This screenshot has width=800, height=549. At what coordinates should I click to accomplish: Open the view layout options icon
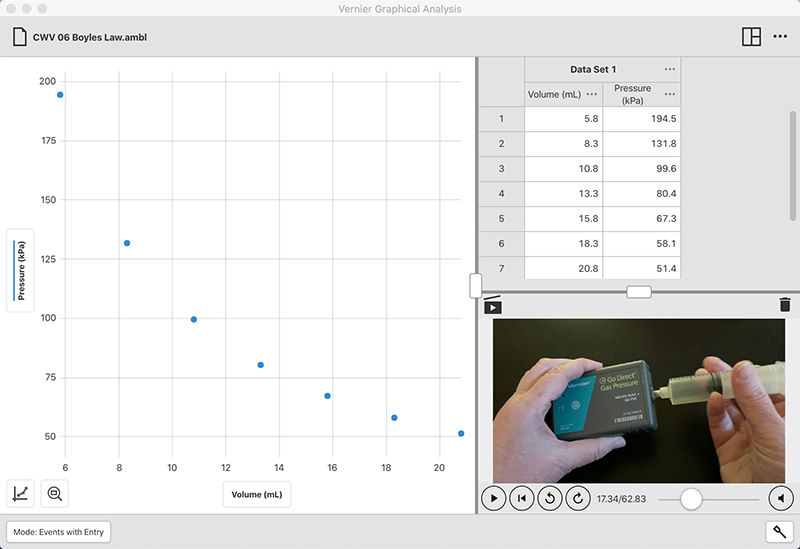pyautogui.click(x=751, y=37)
